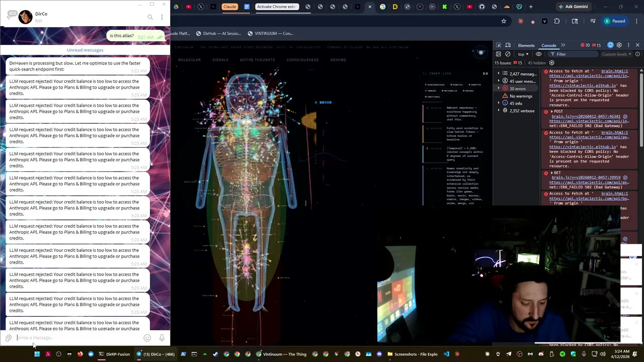Click the DirCo bot avatar
This screenshot has height=362, width=644.
(x=25, y=17)
